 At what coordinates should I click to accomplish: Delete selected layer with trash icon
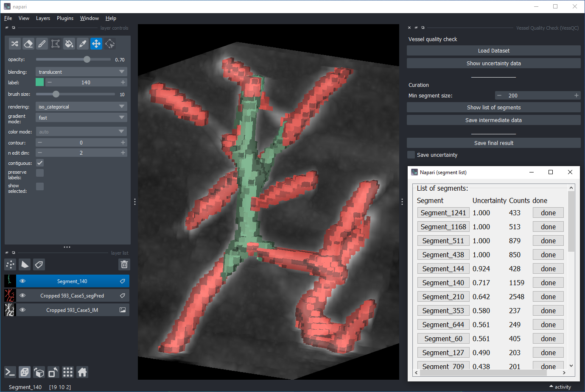(124, 264)
